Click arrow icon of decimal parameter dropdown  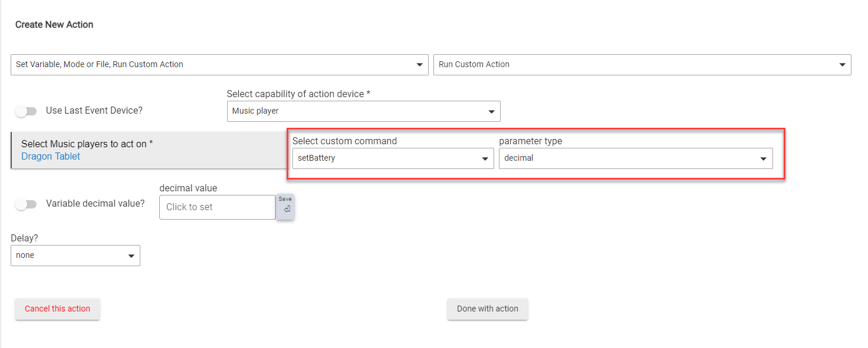tap(764, 158)
